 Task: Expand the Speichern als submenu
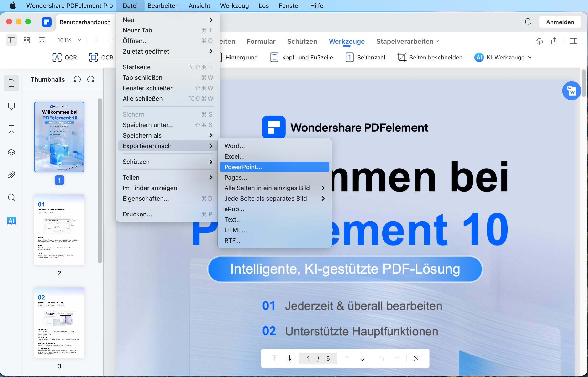tap(168, 135)
